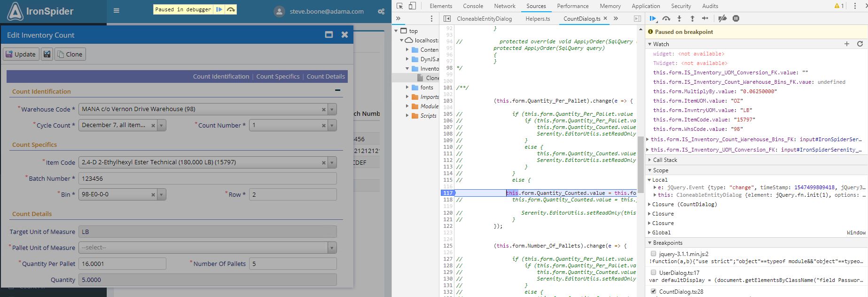This screenshot has width=868, height=297.
Task: Clear the Cycle Count selection
Action: (153, 126)
